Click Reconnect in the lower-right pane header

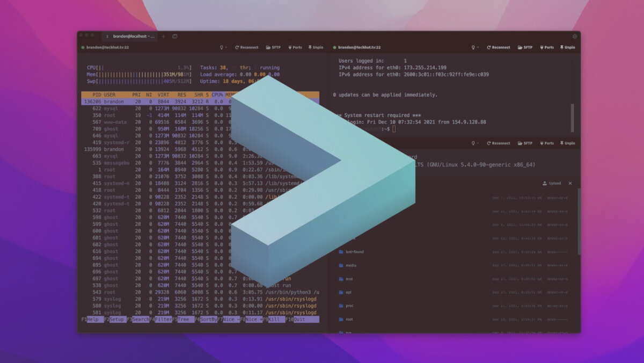click(x=498, y=143)
